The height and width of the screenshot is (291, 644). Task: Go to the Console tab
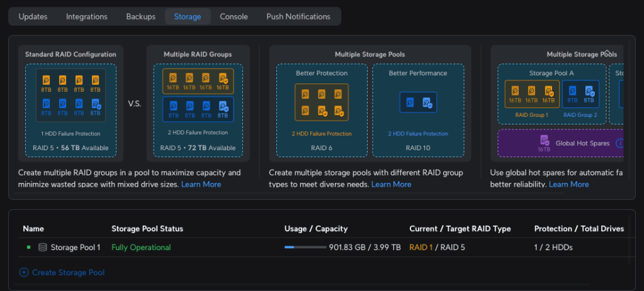tap(234, 17)
